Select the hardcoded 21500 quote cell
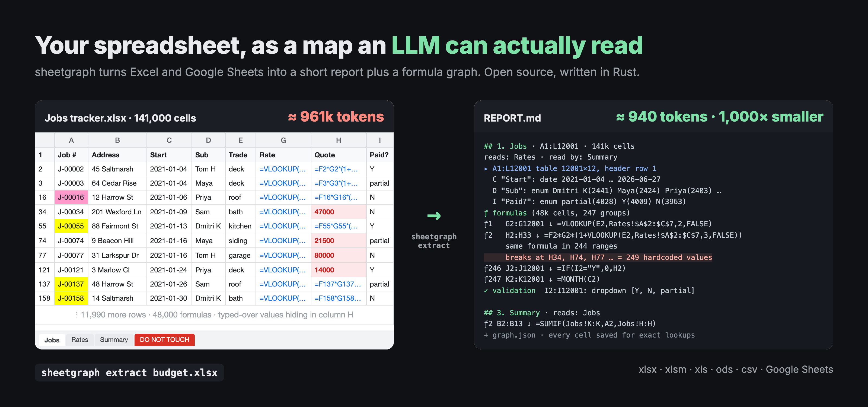868x407 pixels. (338, 241)
